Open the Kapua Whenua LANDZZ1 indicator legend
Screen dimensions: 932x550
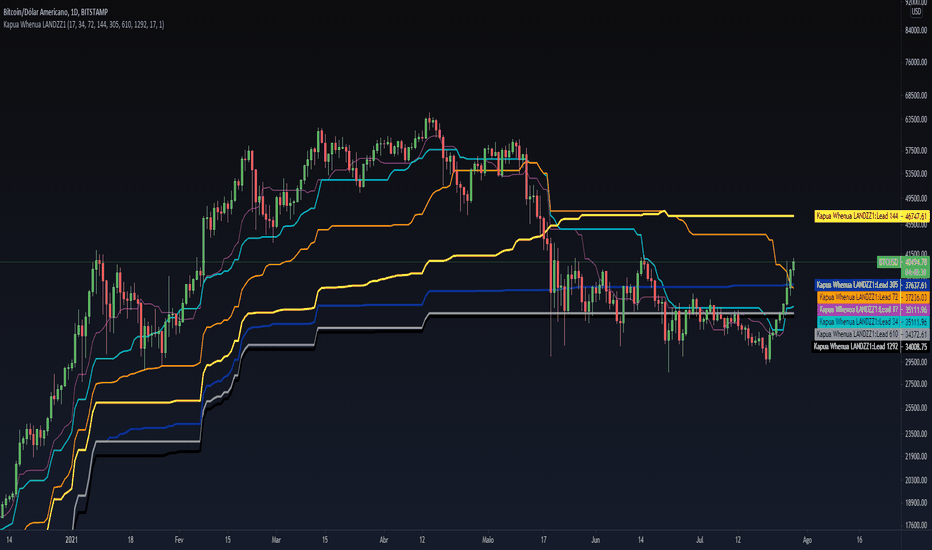coord(84,24)
